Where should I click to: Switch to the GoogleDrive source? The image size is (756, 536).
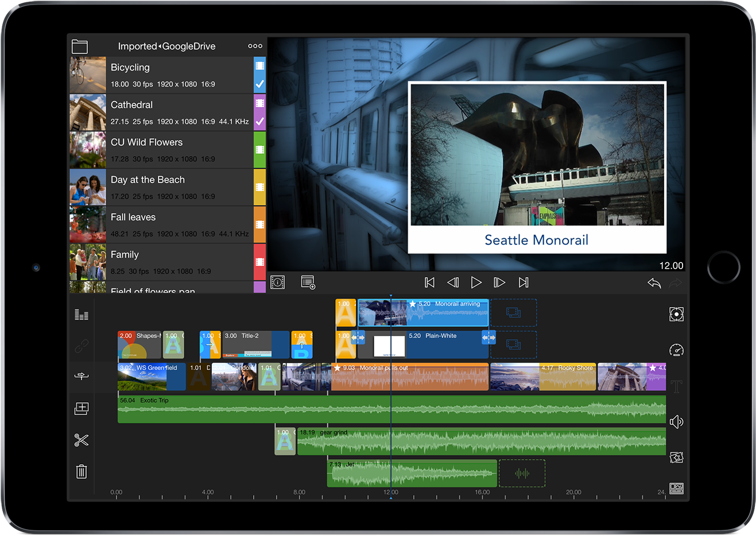190,46
